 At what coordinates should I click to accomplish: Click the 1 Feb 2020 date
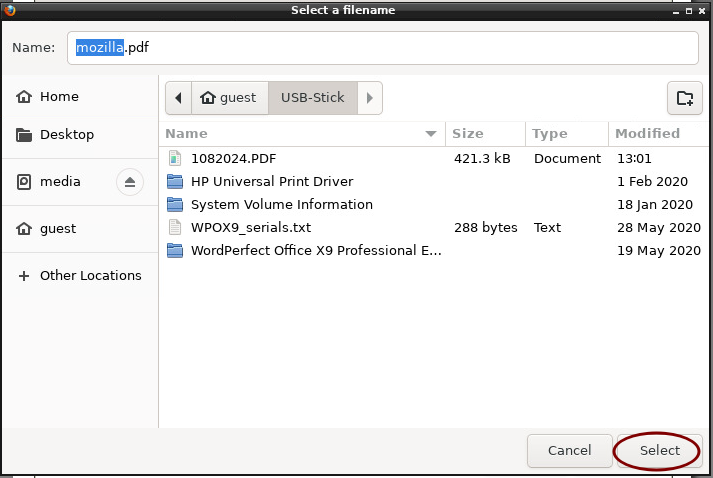(652, 181)
